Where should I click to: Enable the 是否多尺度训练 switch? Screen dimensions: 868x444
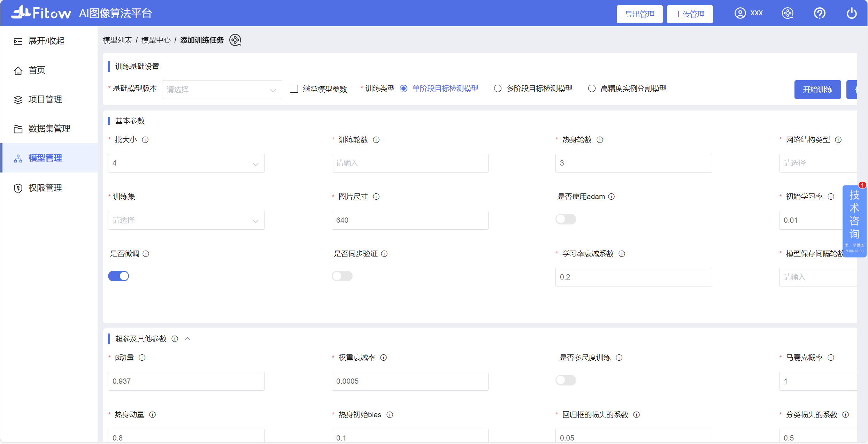click(x=566, y=380)
